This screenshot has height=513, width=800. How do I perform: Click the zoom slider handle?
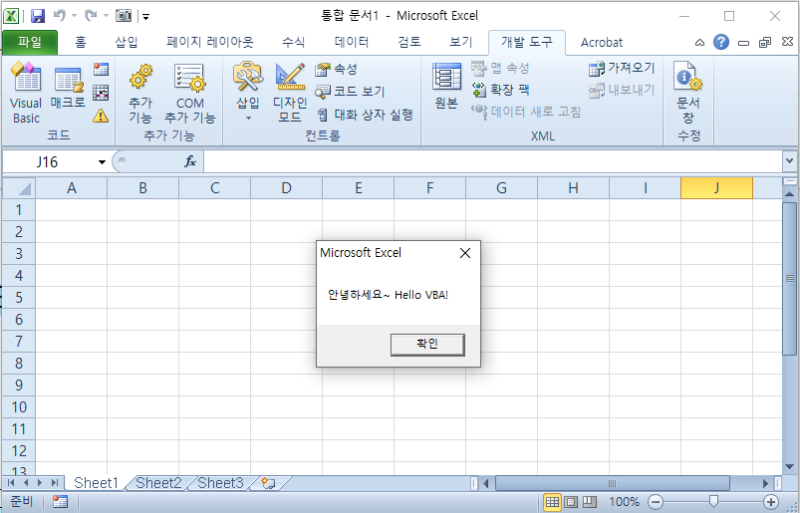[x=713, y=502]
